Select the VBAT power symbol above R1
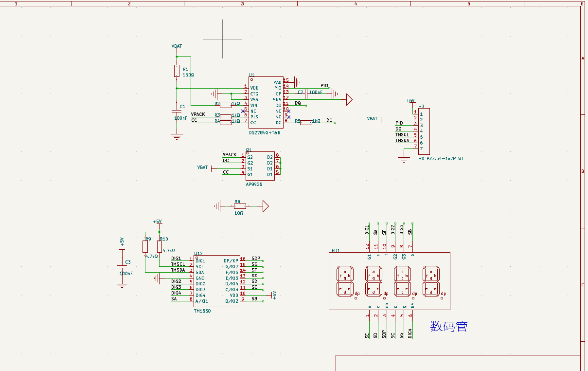 177,47
